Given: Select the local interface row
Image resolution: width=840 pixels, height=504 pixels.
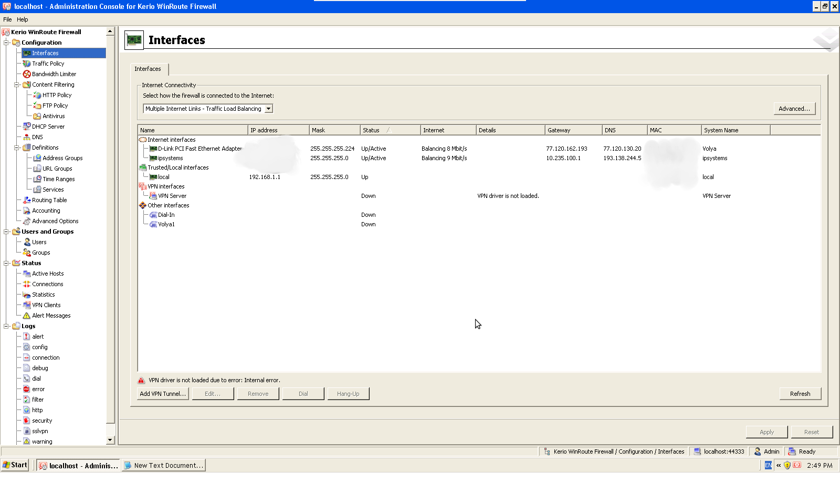Looking at the screenshot, I should (x=479, y=177).
